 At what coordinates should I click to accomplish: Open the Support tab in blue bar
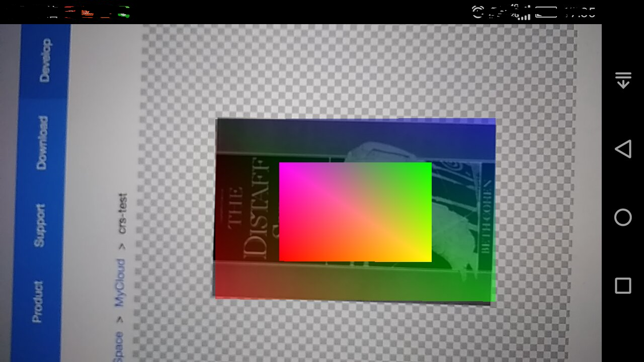pos(39,225)
